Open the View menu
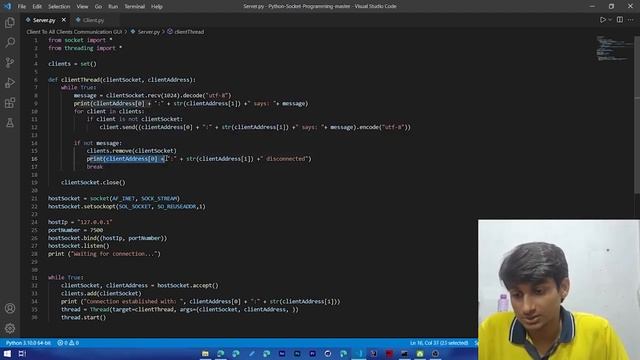 (82, 7)
